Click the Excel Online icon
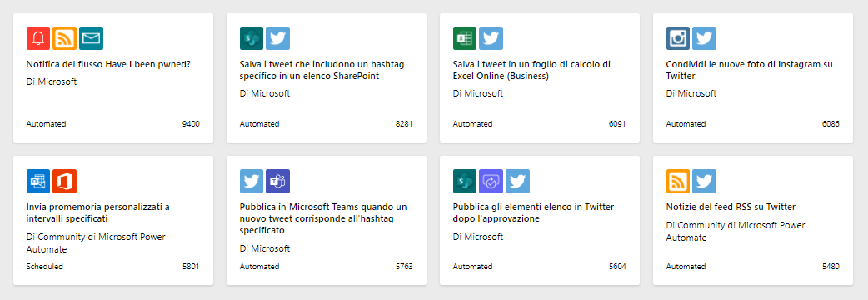The image size is (868, 300). click(465, 38)
